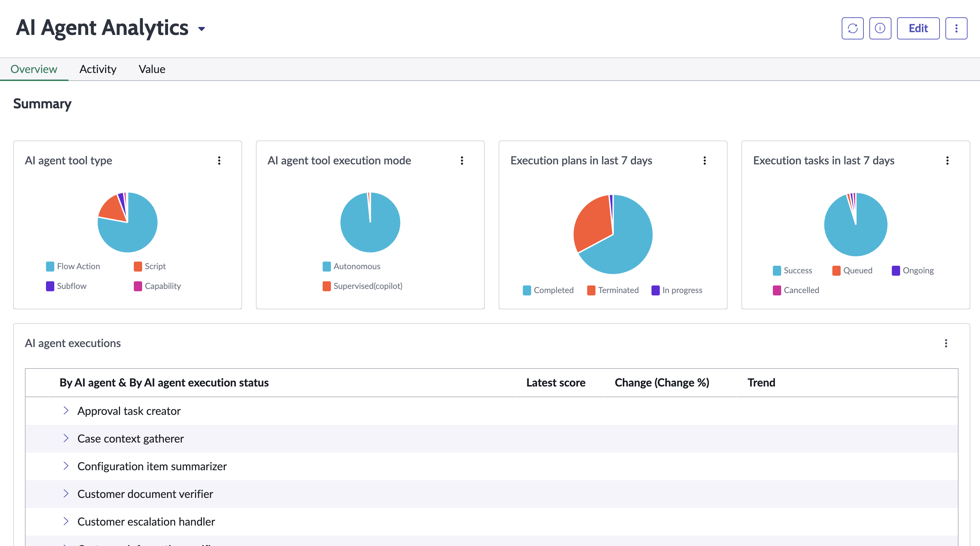Image resolution: width=980 pixels, height=546 pixels.
Task: Toggle the Completed legend swatch
Action: click(527, 291)
